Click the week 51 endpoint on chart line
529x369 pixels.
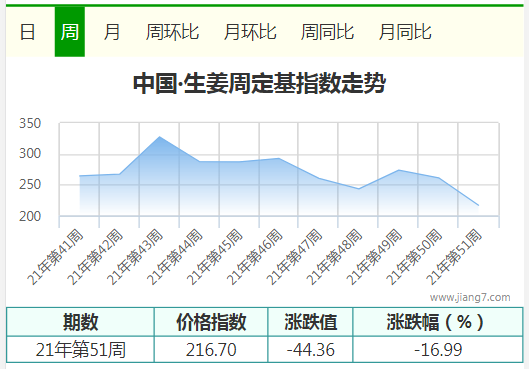click(x=478, y=205)
